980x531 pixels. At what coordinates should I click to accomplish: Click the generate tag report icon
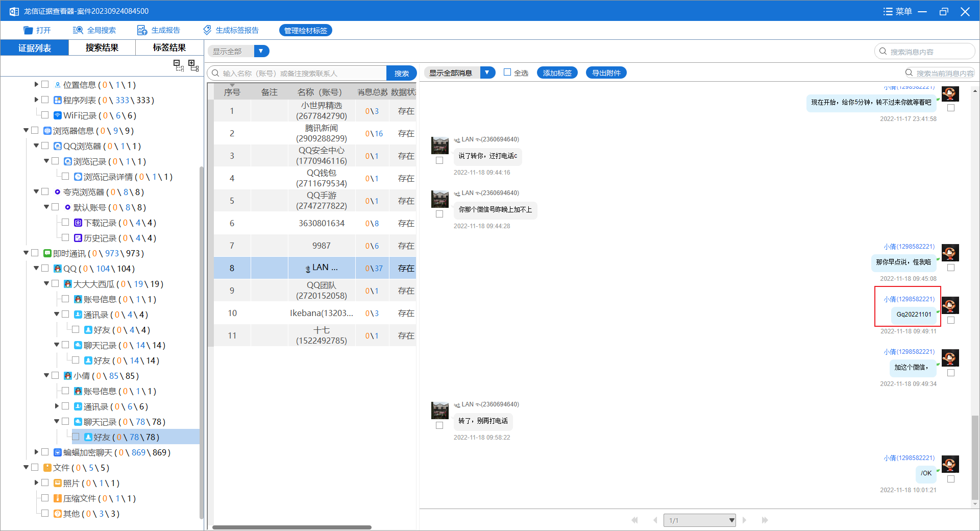coord(207,30)
